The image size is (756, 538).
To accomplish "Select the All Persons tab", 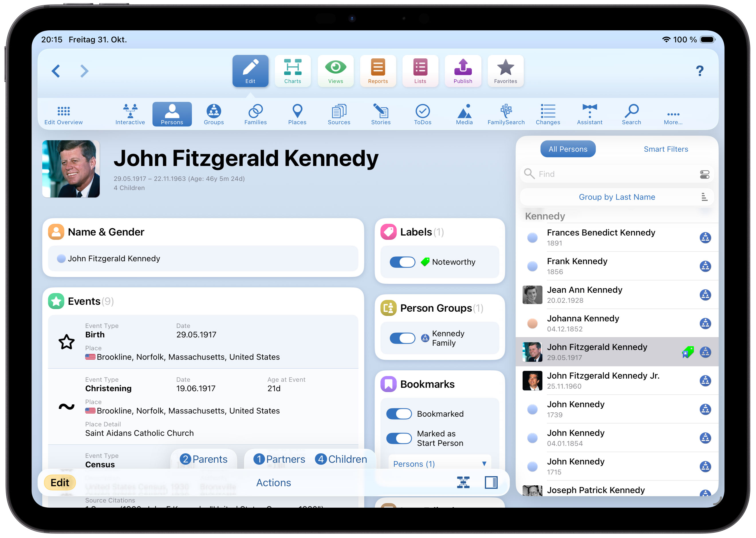I will [x=567, y=149].
